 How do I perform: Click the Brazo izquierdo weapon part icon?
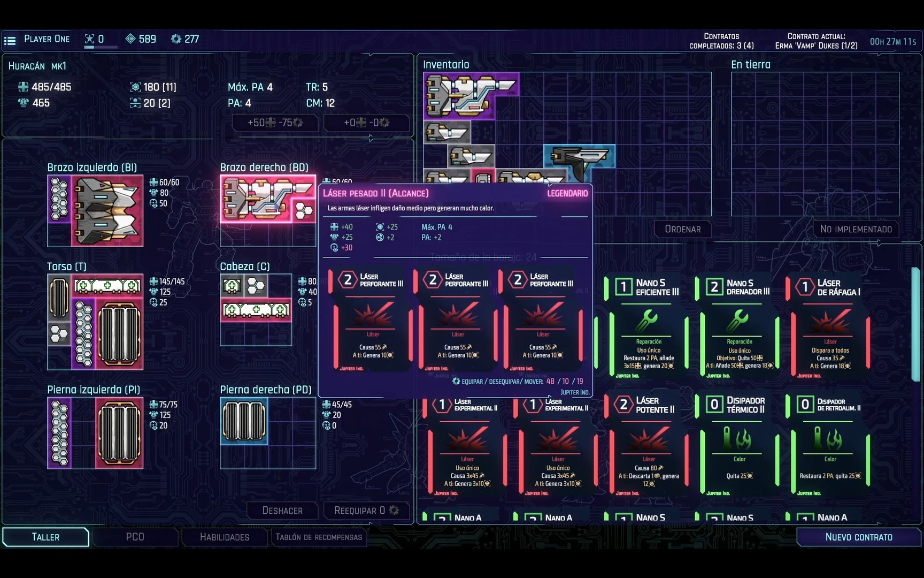[x=107, y=211]
